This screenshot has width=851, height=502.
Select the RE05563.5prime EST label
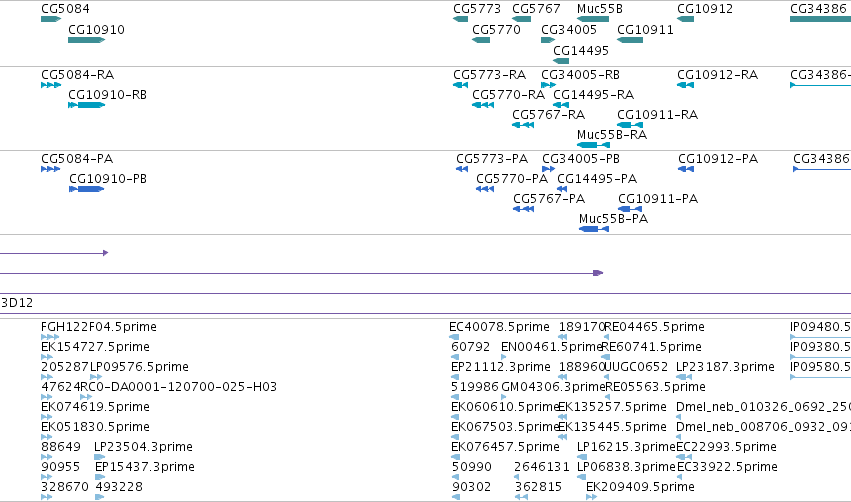[x=655, y=387]
